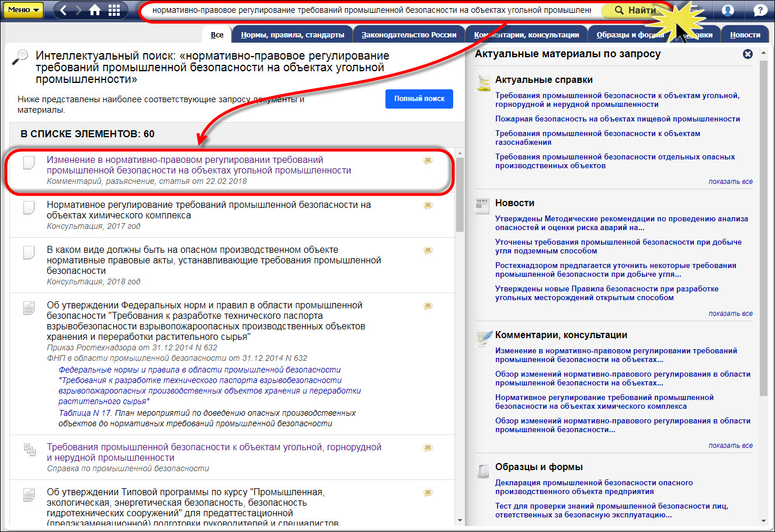Expand 'показать все' under Новости section
The image size is (775, 532).
730,314
